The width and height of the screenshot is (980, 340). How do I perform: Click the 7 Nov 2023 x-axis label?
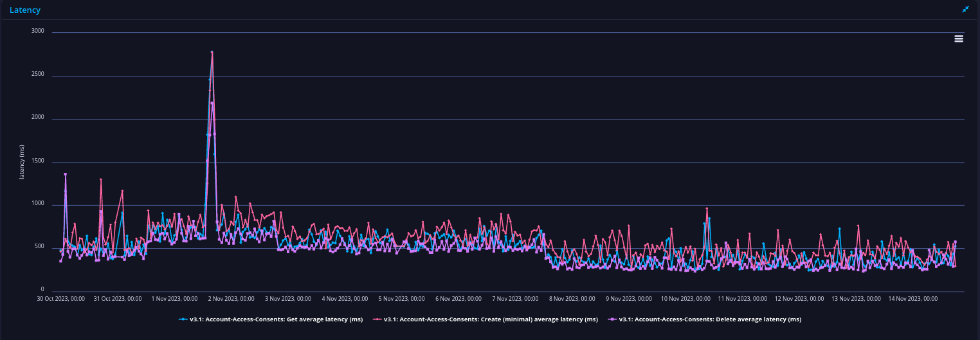[516, 299]
